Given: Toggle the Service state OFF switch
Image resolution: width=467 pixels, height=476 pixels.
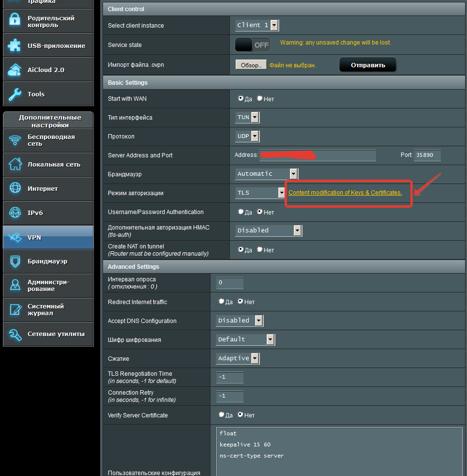Looking at the screenshot, I should click(x=253, y=45).
